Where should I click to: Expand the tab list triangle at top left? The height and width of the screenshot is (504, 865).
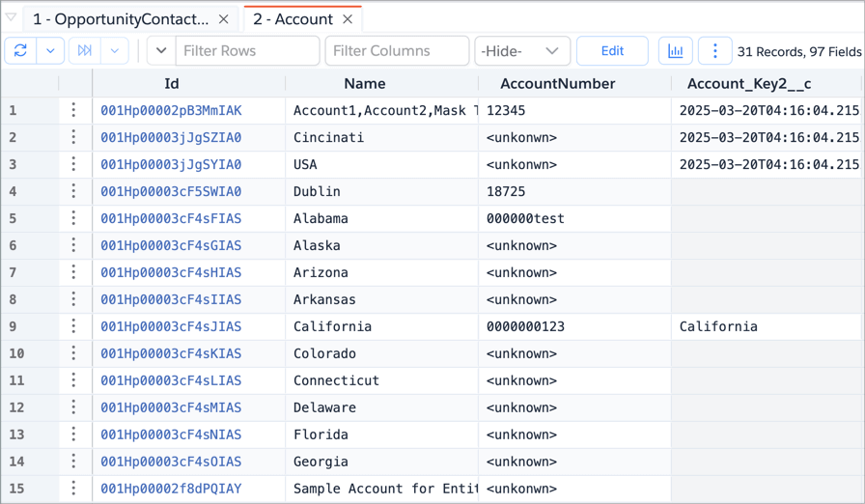pos(11,17)
